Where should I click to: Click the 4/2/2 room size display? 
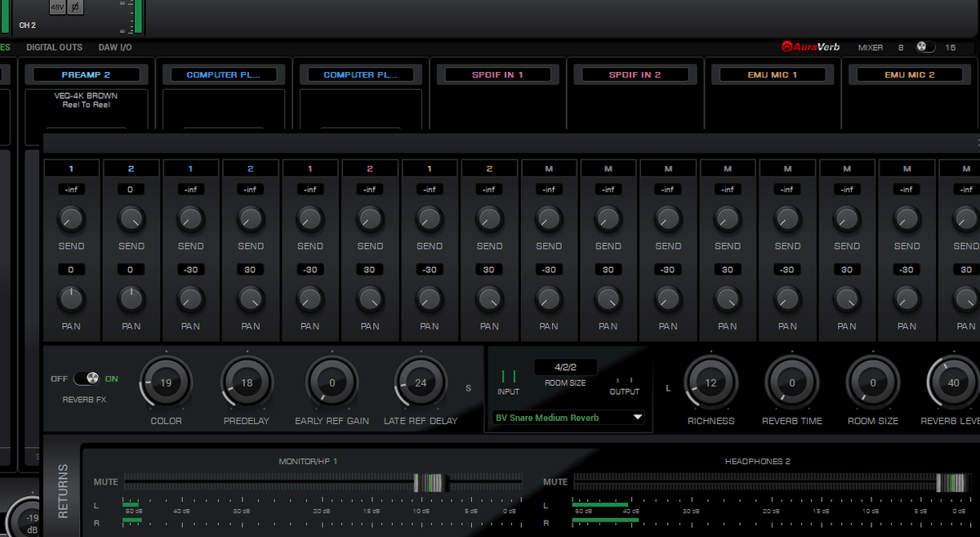coord(565,368)
